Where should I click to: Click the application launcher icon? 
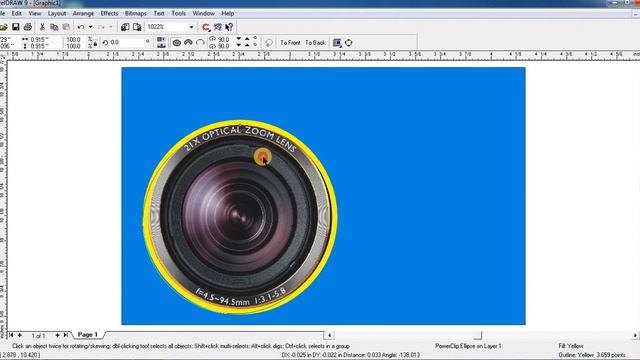pyautogui.click(x=206, y=27)
